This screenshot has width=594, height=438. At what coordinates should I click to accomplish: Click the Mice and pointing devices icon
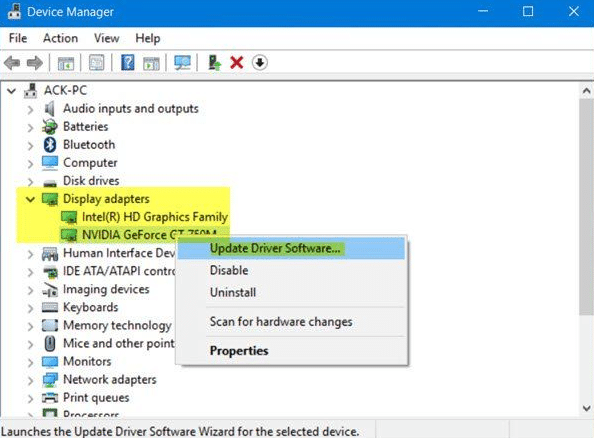(50, 344)
